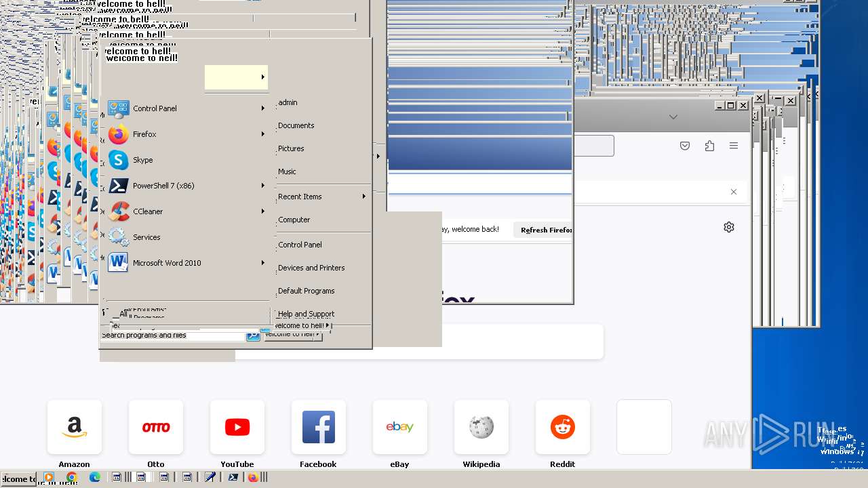Click the 'welcome to hell!' Start button on taskbar
This screenshot has height=488, width=868.
(18, 479)
